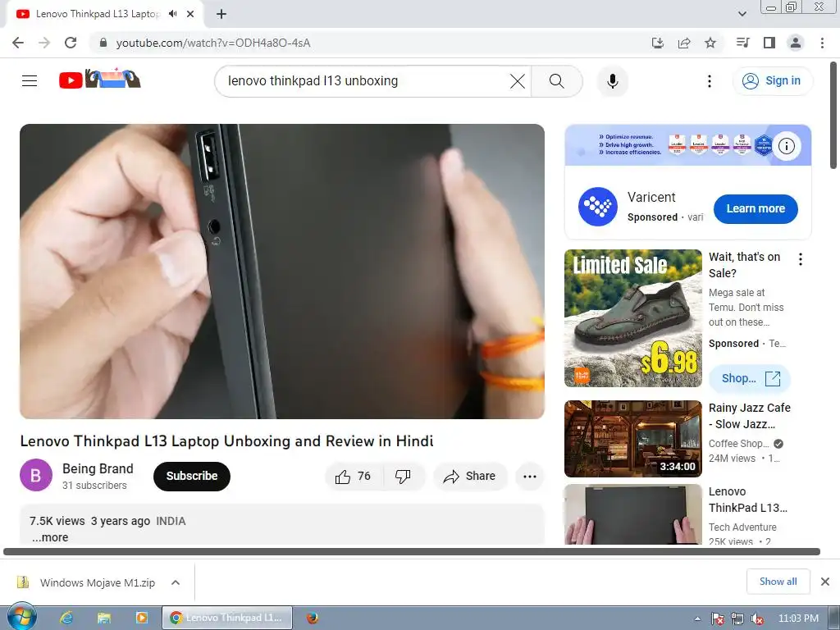Show hidden tray icons arrow
The height and width of the screenshot is (630, 840).
(x=697, y=619)
